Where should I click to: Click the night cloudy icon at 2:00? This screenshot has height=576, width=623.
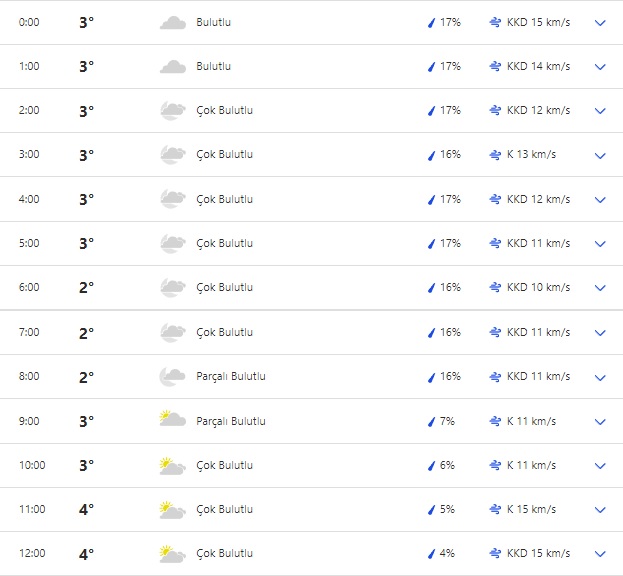click(173, 110)
